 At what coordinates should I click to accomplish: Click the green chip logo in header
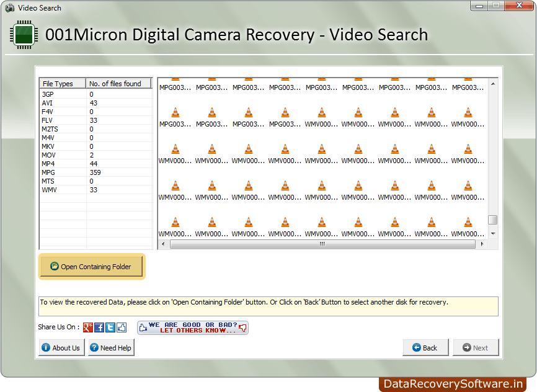24,35
